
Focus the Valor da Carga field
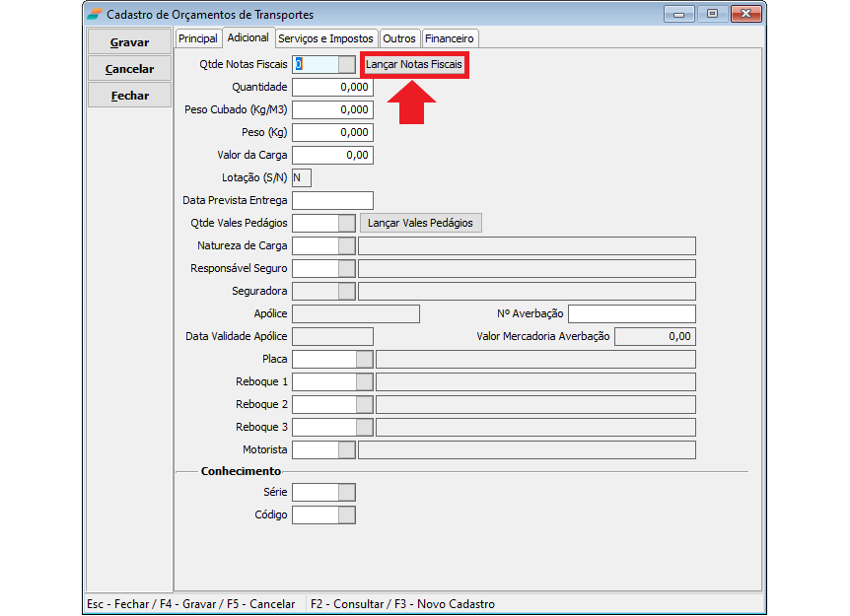pyautogui.click(x=332, y=155)
